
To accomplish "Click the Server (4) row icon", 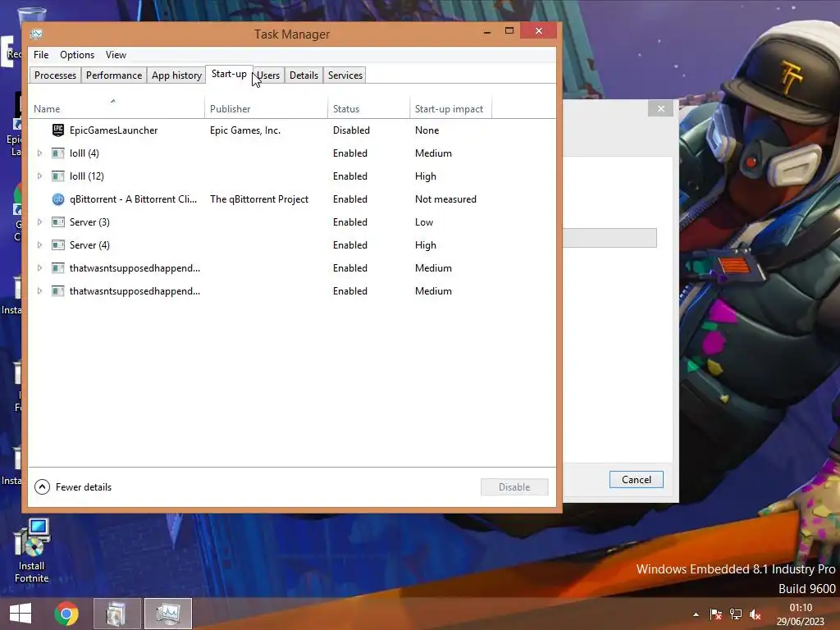I will pos(58,245).
